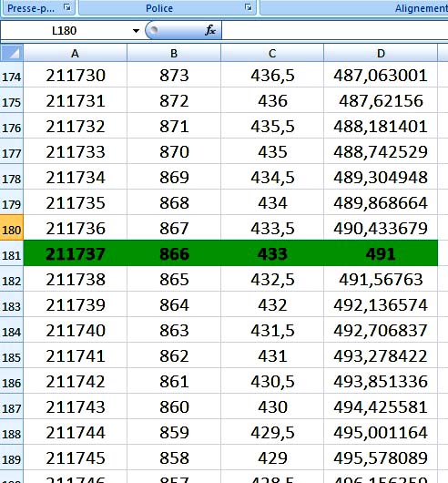
Task: Select highlighted row 180 header
Action: (12, 228)
